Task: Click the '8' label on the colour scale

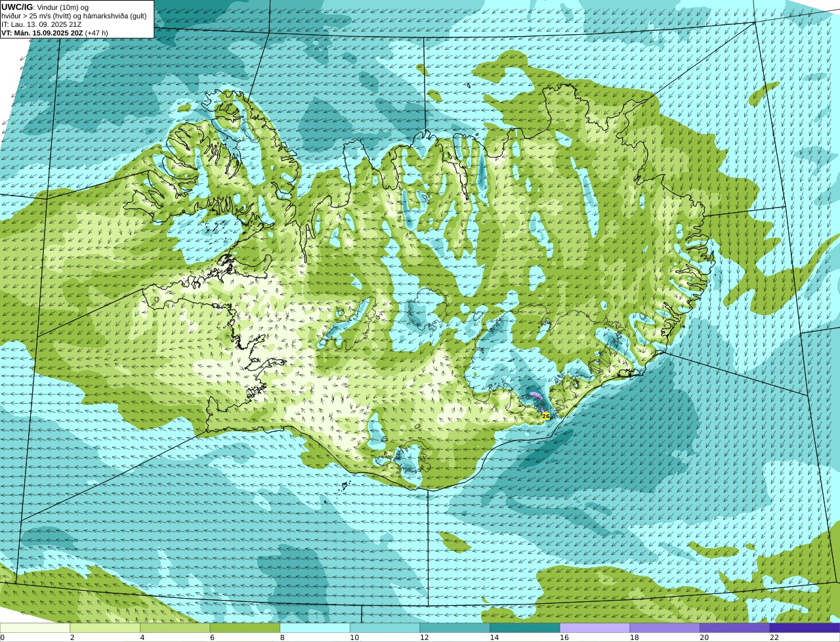Action: coord(282,637)
